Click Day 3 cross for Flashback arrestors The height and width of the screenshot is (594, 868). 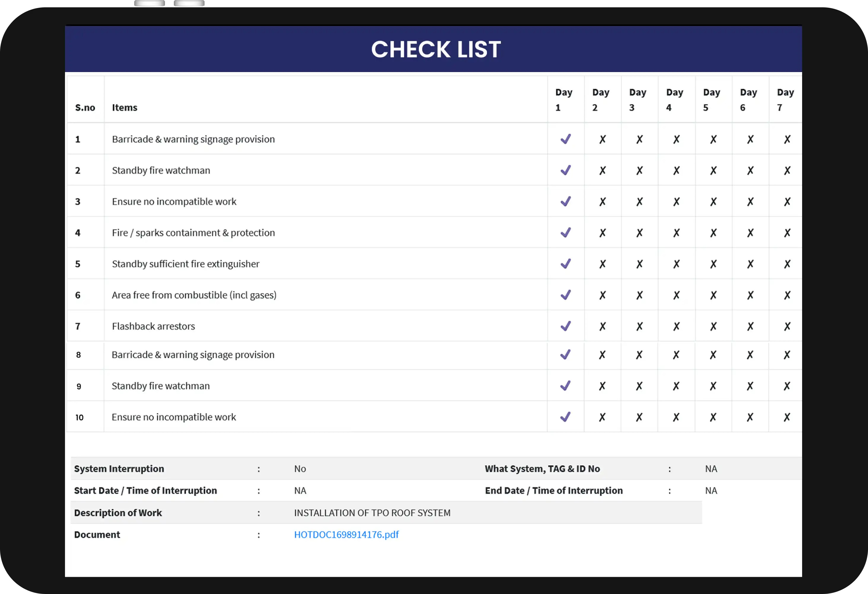[x=640, y=326]
